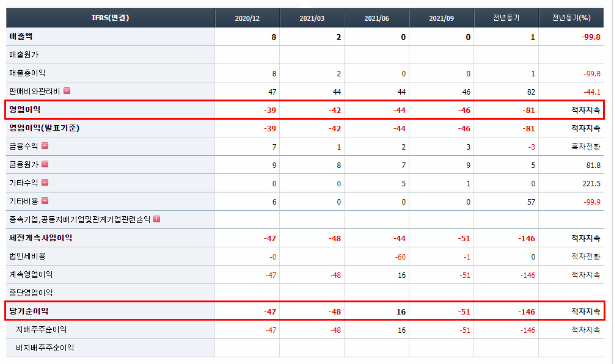Click 금융원가 change value 81.8
The height and width of the screenshot is (364, 614).
pos(594,166)
